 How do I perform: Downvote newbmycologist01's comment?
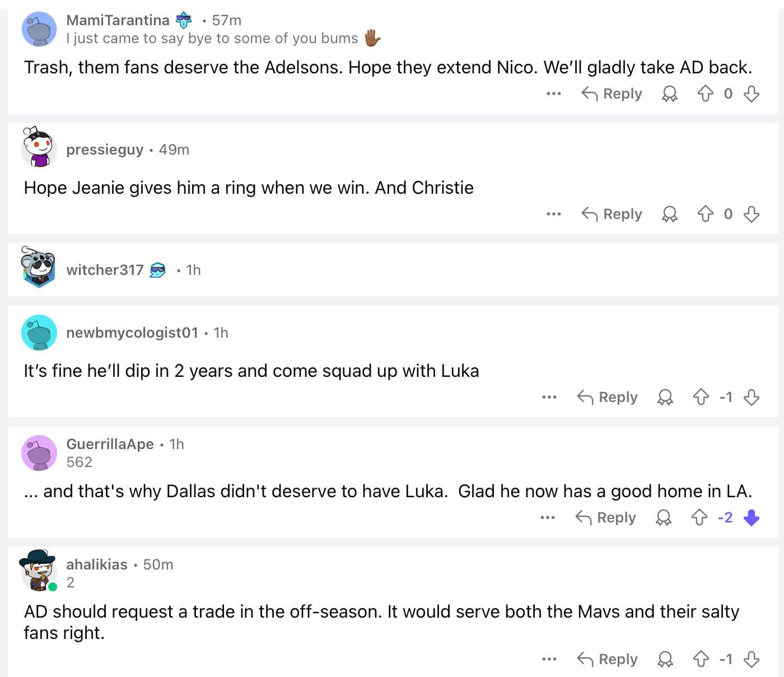pyautogui.click(x=752, y=397)
